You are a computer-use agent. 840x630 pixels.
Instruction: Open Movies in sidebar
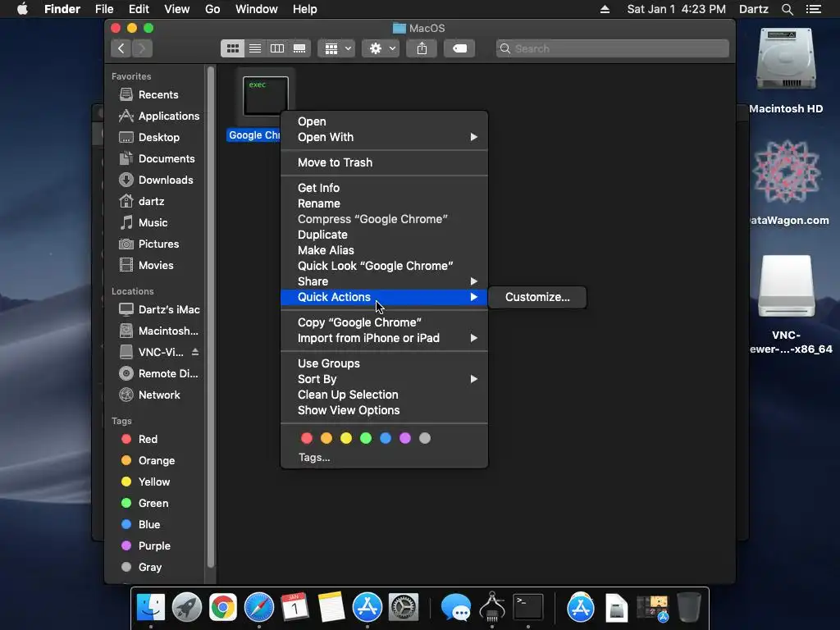(x=146, y=265)
